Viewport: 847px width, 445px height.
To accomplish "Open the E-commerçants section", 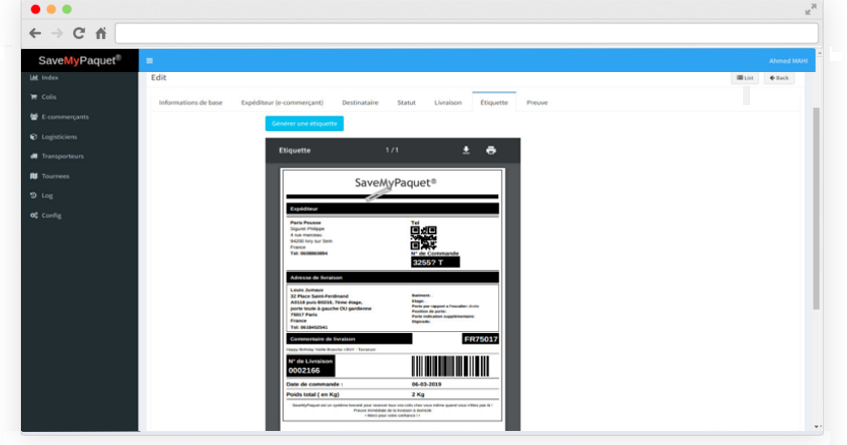I will (65, 117).
